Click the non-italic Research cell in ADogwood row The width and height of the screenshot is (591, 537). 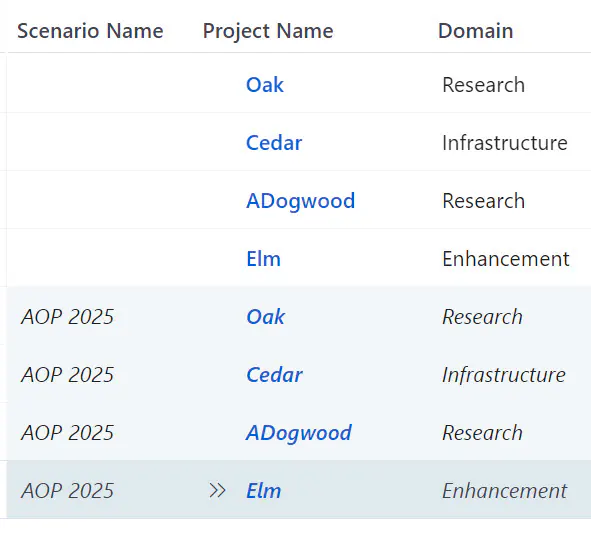(484, 200)
